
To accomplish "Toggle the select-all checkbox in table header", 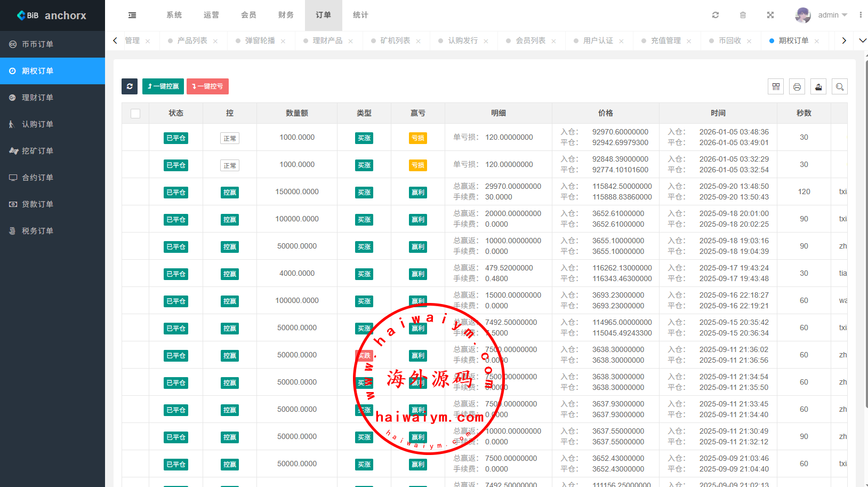I will click(x=135, y=113).
